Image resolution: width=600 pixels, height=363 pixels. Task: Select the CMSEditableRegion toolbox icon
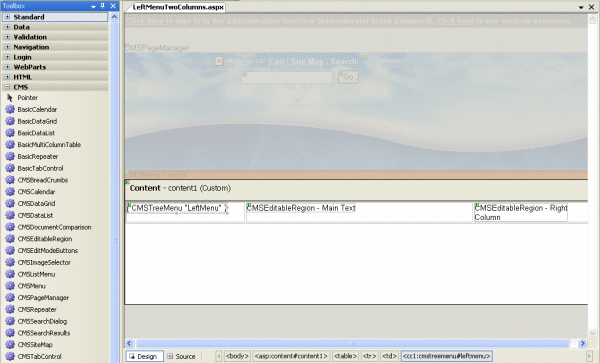[10, 239]
